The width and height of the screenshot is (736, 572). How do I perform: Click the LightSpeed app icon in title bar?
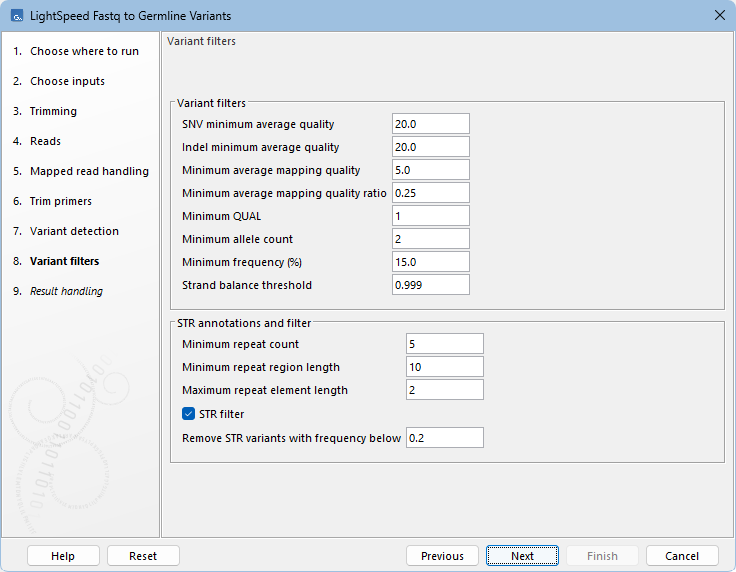(17, 16)
